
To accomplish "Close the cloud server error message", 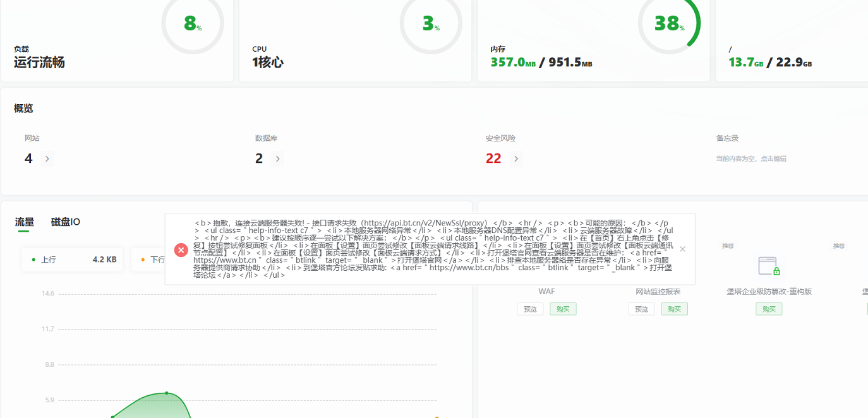I will 682,249.
